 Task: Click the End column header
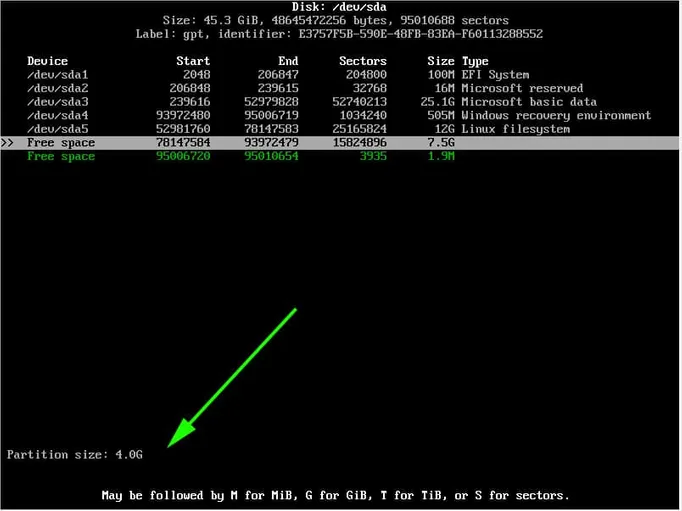point(288,61)
